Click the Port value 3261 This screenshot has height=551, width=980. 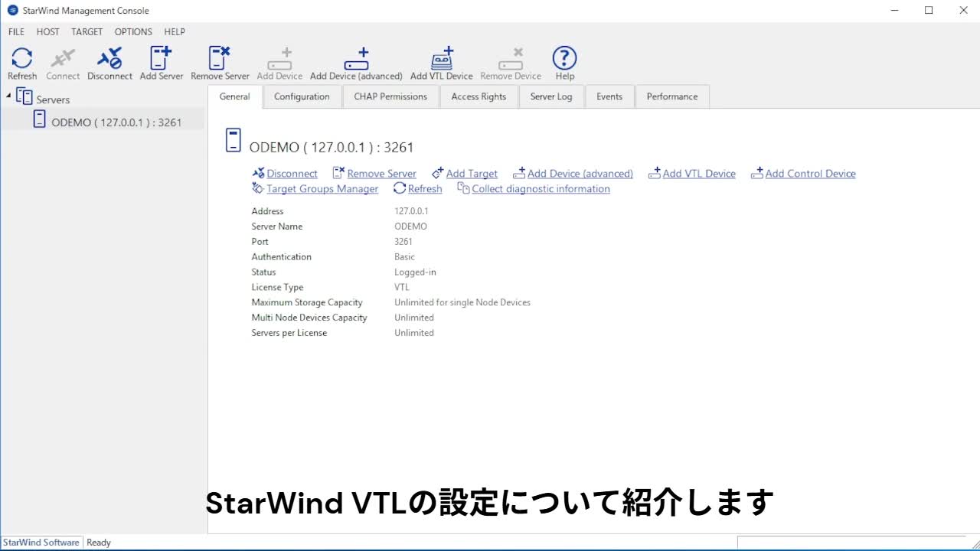pyautogui.click(x=403, y=242)
